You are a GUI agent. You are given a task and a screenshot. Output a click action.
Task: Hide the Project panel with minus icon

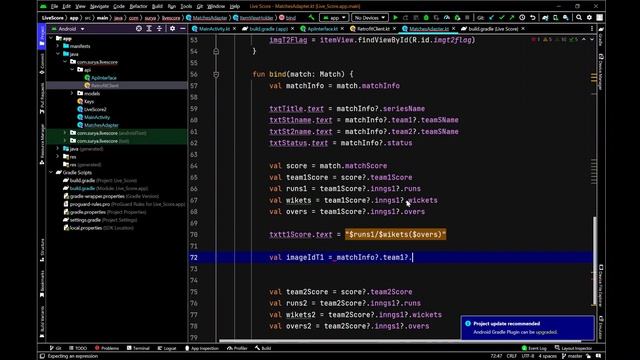pyautogui.click(x=182, y=29)
